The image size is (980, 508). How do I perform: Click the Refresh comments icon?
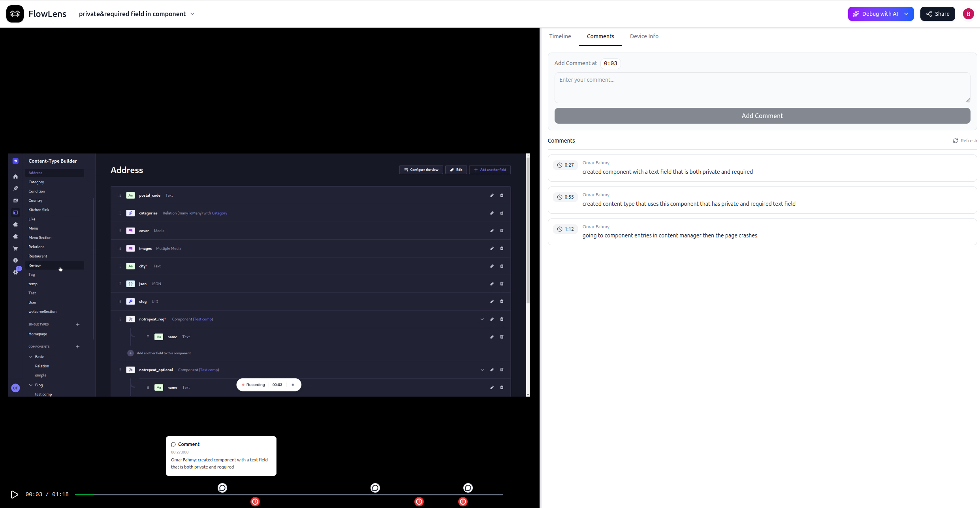click(x=956, y=141)
